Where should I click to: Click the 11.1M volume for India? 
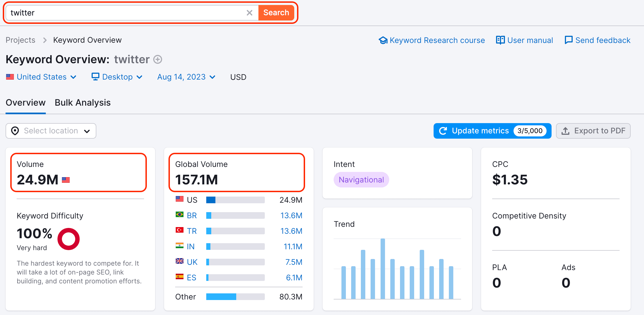coord(293,247)
